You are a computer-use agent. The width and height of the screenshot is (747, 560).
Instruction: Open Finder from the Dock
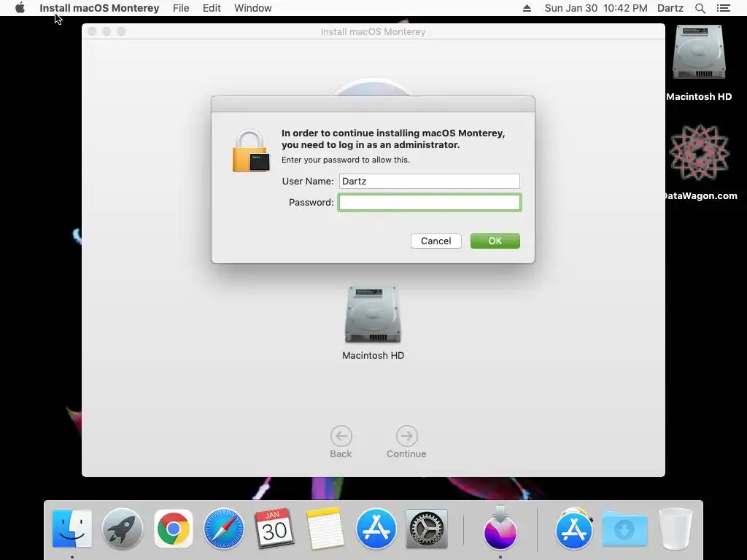(x=72, y=528)
